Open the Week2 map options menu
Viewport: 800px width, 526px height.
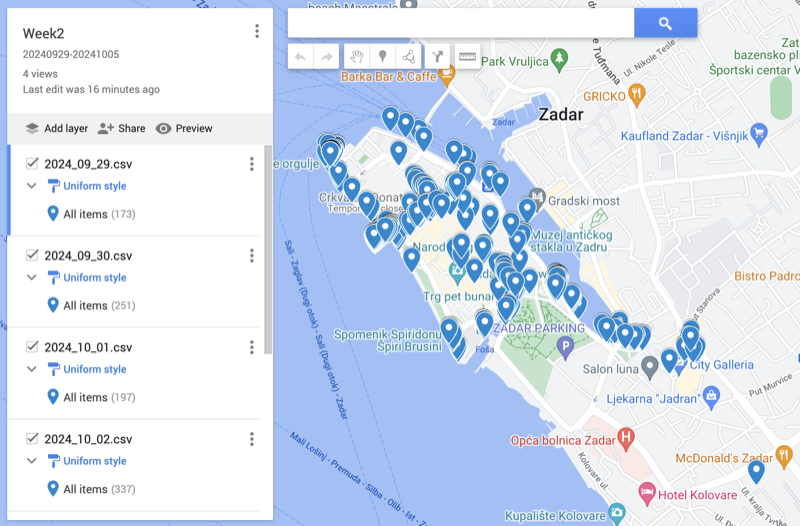(x=257, y=32)
